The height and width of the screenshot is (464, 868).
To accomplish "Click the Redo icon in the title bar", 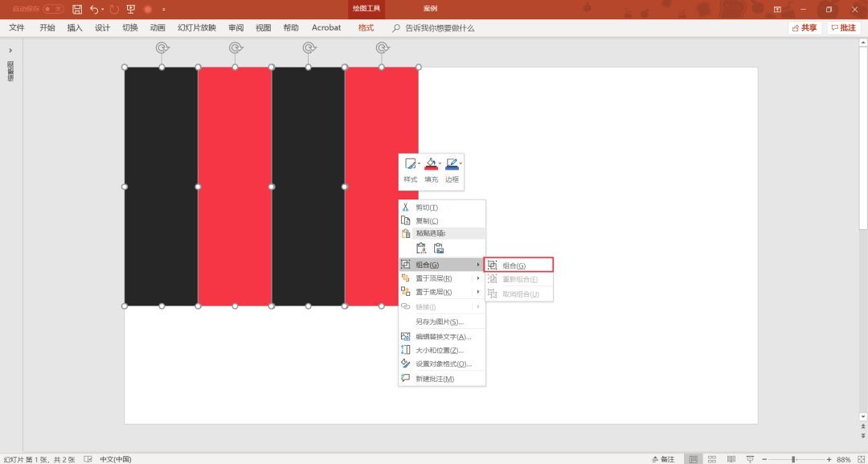I will (114, 10).
